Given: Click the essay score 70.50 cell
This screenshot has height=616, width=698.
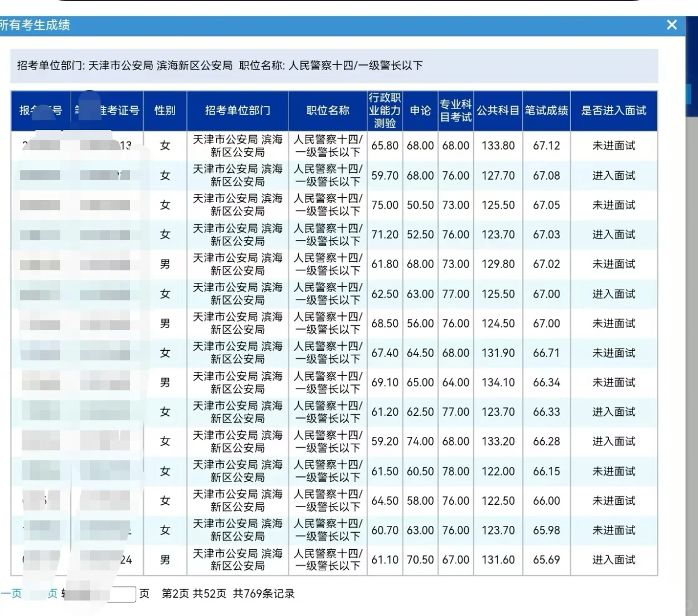Looking at the screenshot, I should [420, 560].
